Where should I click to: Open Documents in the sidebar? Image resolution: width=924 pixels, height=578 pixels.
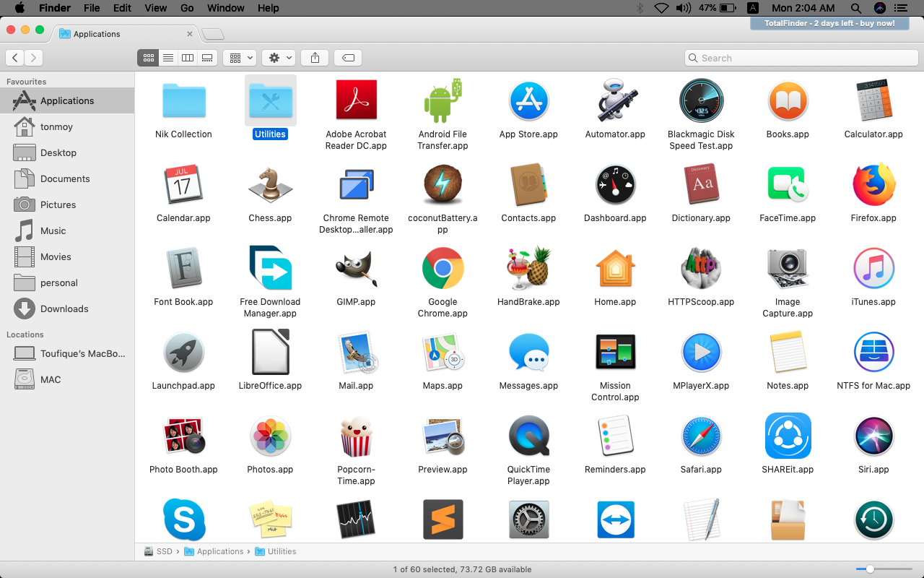[67, 178]
